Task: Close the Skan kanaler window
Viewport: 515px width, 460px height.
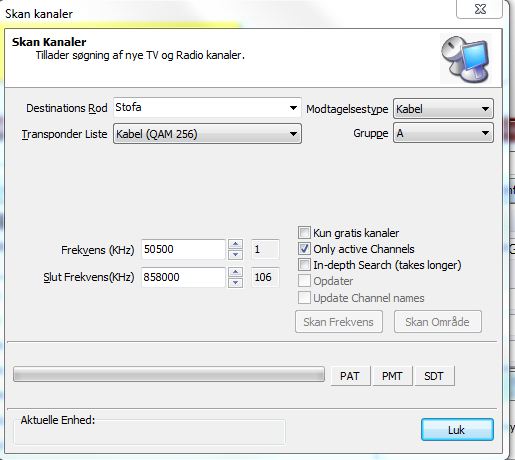Action: (x=480, y=9)
